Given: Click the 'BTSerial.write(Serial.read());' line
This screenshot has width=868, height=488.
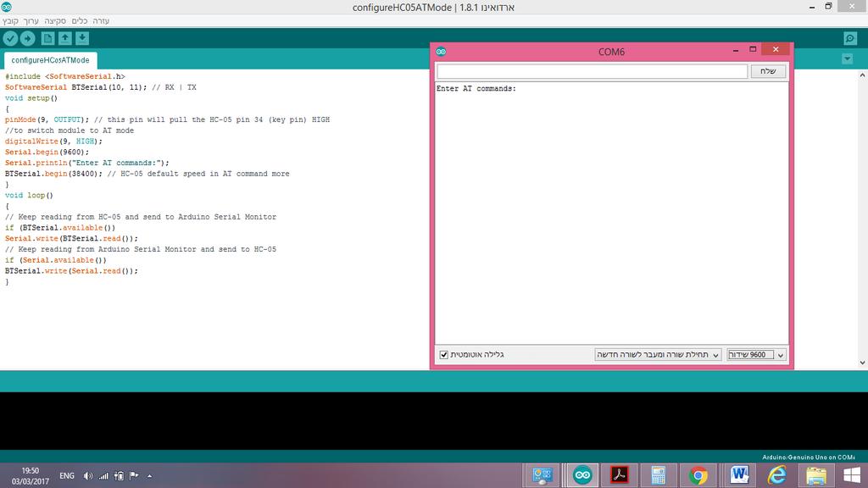Looking at the screenshot, I should tap(71, 271).
